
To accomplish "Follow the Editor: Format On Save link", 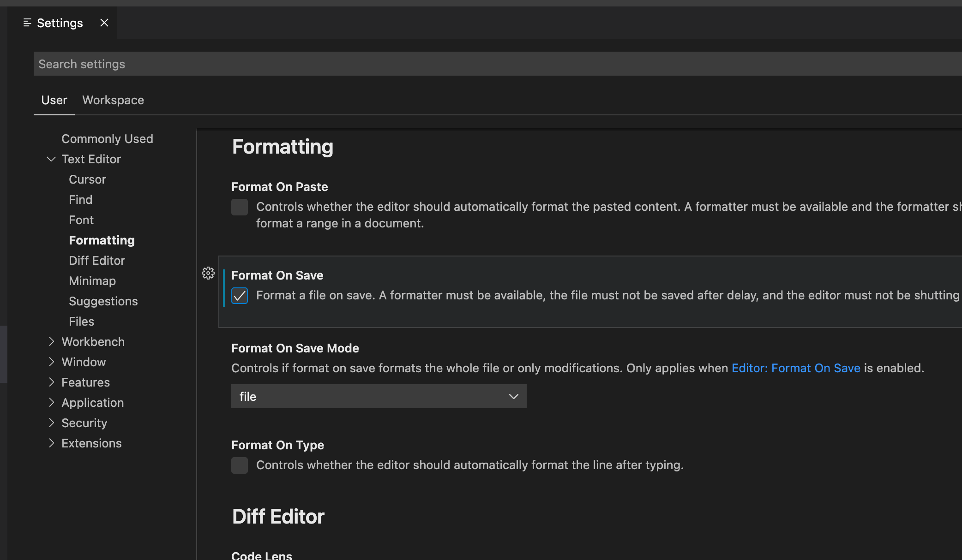I will [796, 368].
